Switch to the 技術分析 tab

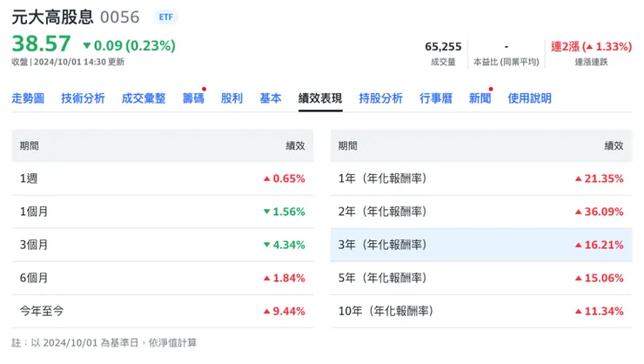point(83,98)
